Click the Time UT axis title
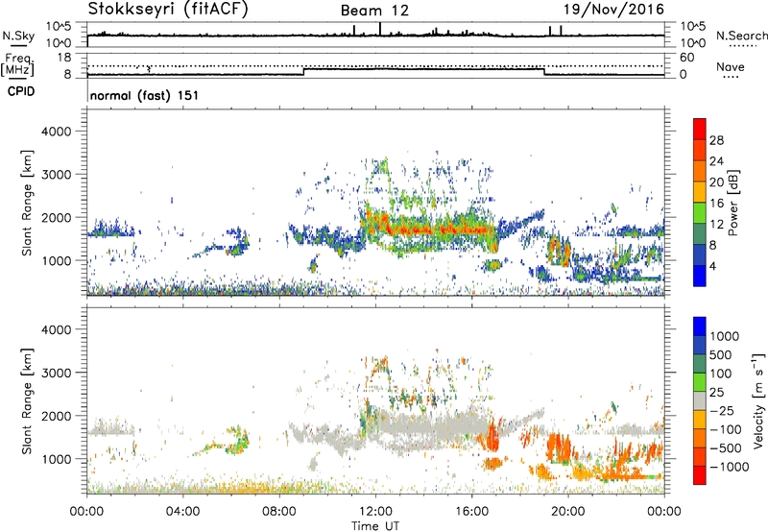Screen dimensions: 768x532 click(375, 526)
